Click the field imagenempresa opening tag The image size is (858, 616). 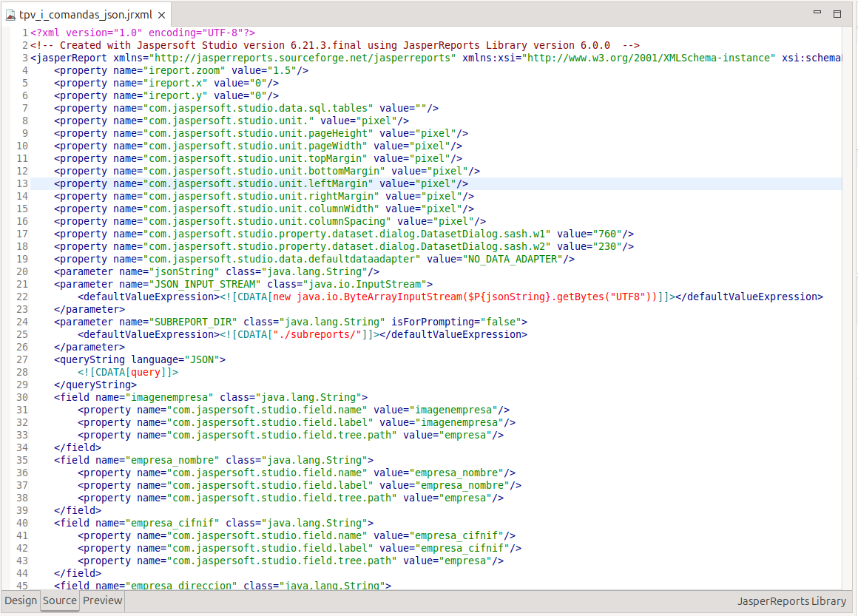click(211, 398)
